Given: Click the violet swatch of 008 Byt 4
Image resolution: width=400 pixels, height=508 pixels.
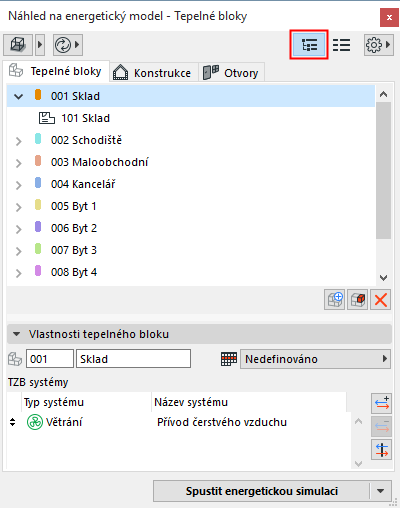Looking at the screenshot, I should [x=38, y=271].
